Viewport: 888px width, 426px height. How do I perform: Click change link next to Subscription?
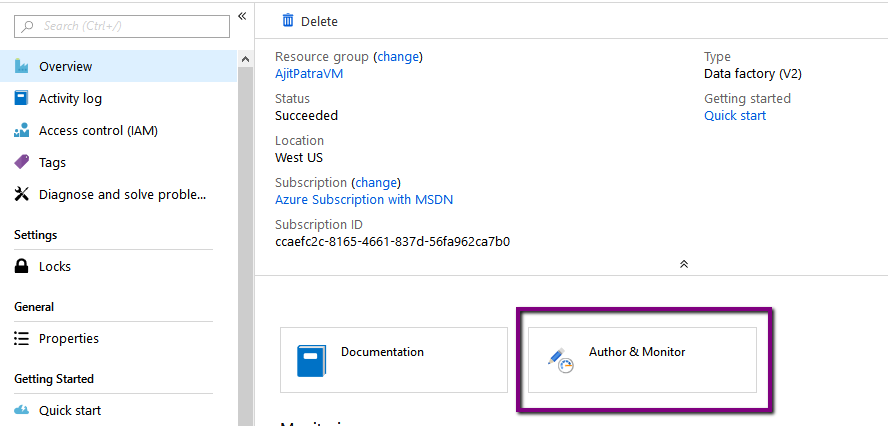point(376,183)
